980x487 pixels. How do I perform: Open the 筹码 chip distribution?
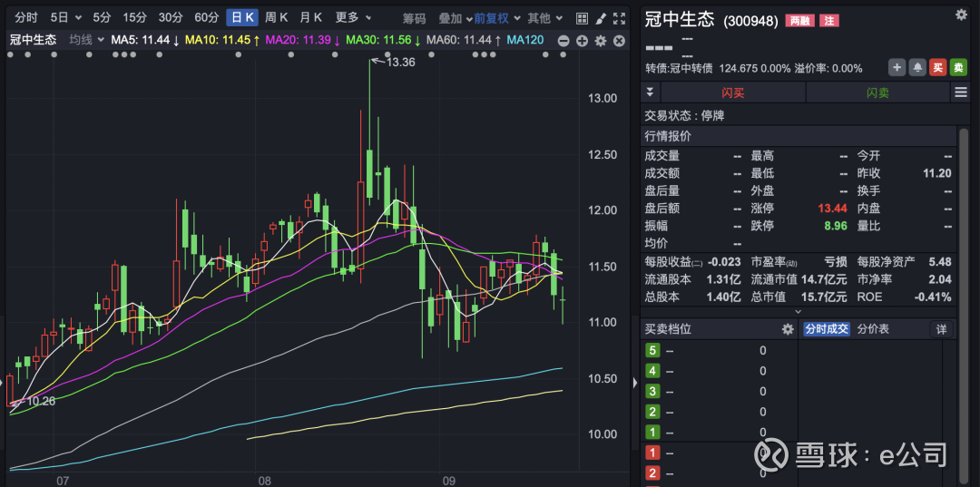pos(414,18)
